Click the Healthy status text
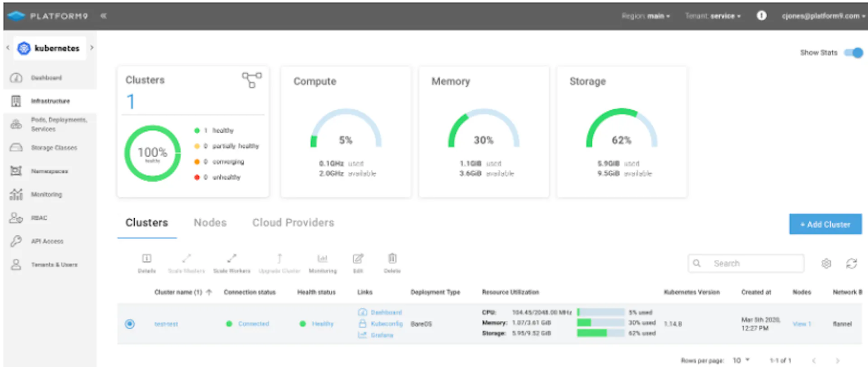The width and height of the screenshot is (868, 367). (323, 324)
